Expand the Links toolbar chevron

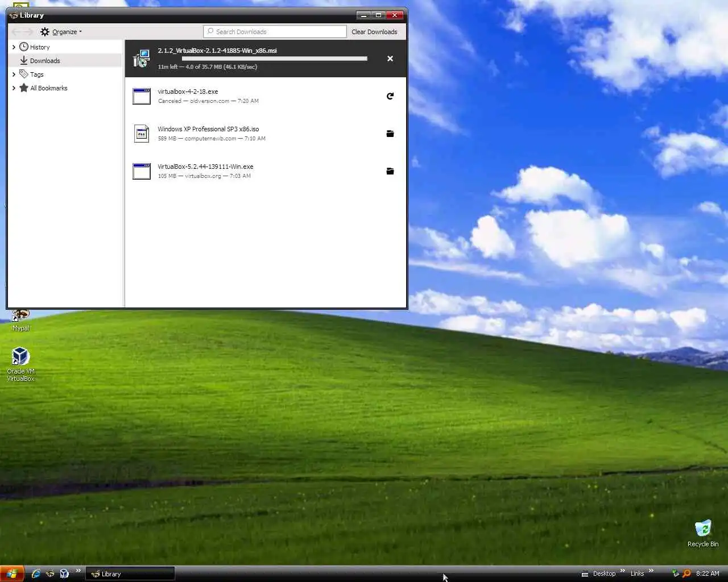click(x=651, y=571)
